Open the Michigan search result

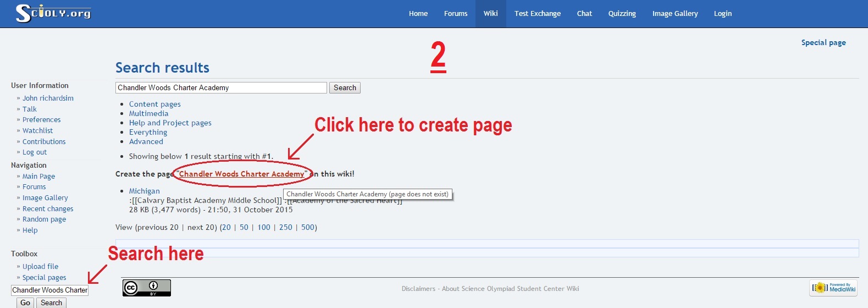click(x=144, y=191)
